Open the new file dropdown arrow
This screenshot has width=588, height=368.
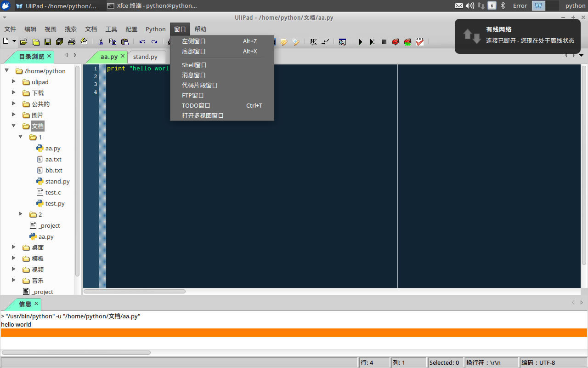pyautogui.click(x=14, y=41)
